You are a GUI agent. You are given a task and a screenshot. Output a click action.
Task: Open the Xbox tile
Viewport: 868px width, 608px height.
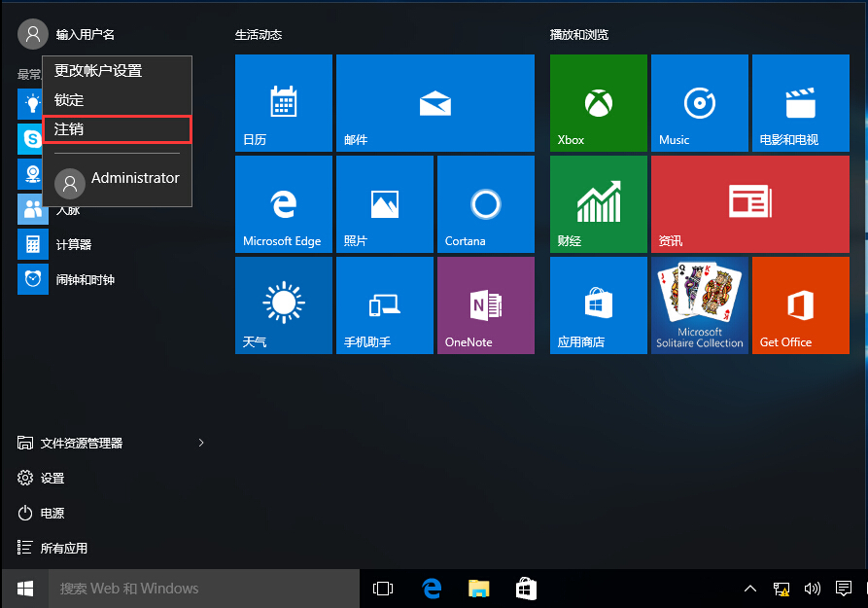pos(598,103)
